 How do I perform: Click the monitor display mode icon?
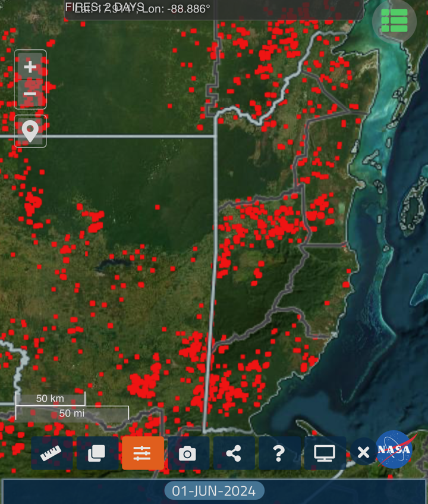(x=325, y=453)
